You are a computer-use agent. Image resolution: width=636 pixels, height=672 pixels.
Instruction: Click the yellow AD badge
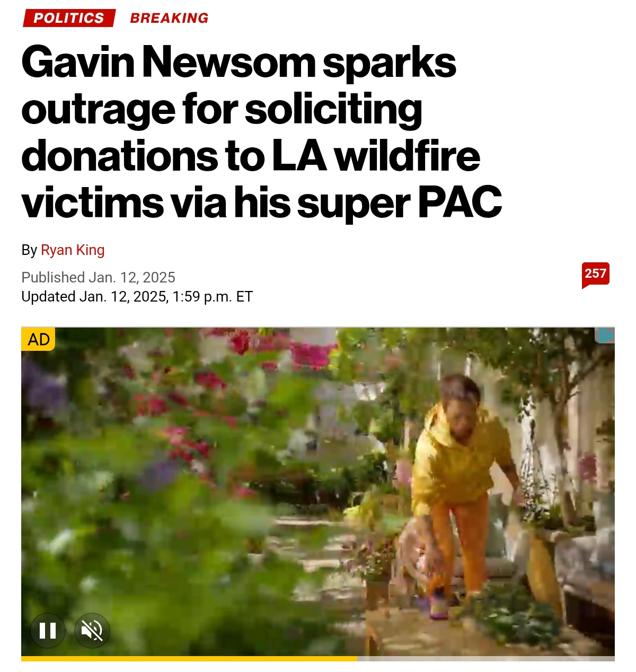tap(38, 339)
